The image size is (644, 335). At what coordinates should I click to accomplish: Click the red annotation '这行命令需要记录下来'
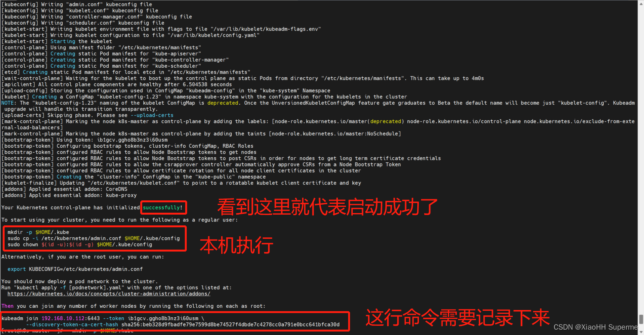pos(457,318)
